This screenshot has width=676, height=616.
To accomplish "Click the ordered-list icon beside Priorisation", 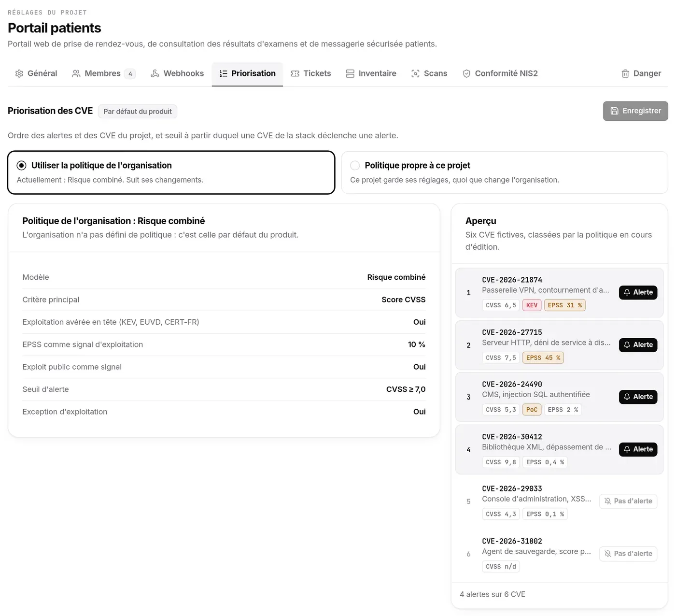I will (x=223, y=73).
